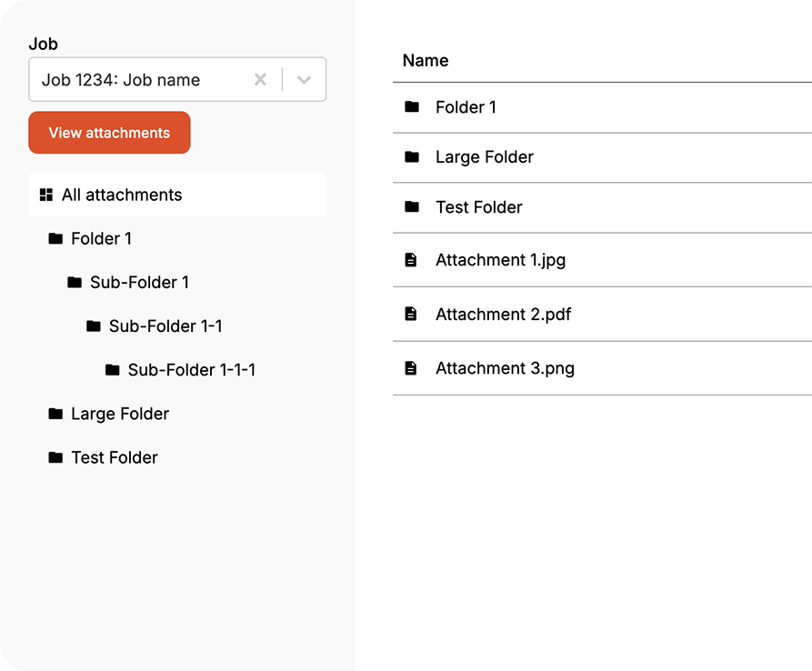Click folder icon beside Sub-Folder 1-1-1 in tree
Image resolution: width=812 pixels, height=671 pixels.
[x=113, y=370]
